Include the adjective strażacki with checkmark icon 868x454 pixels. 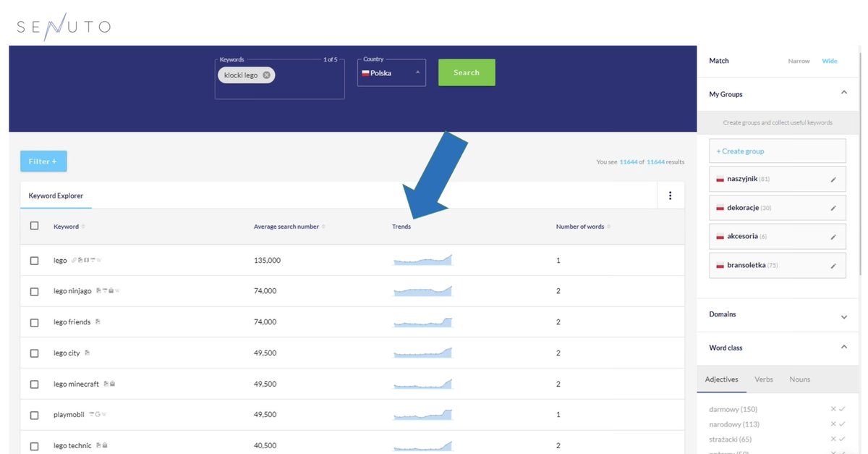pyautogui.click(x=842, y=440)
